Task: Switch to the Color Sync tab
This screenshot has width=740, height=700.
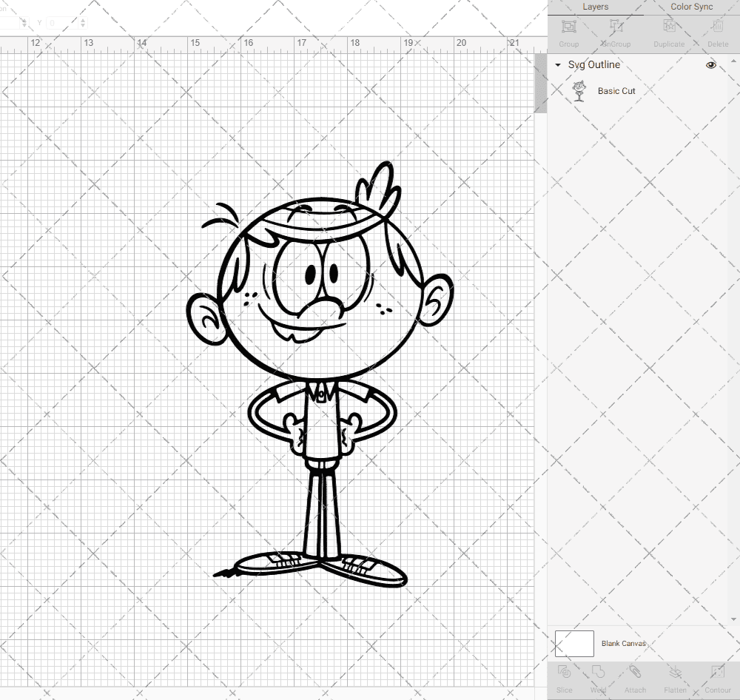Action: click(691, 7)
